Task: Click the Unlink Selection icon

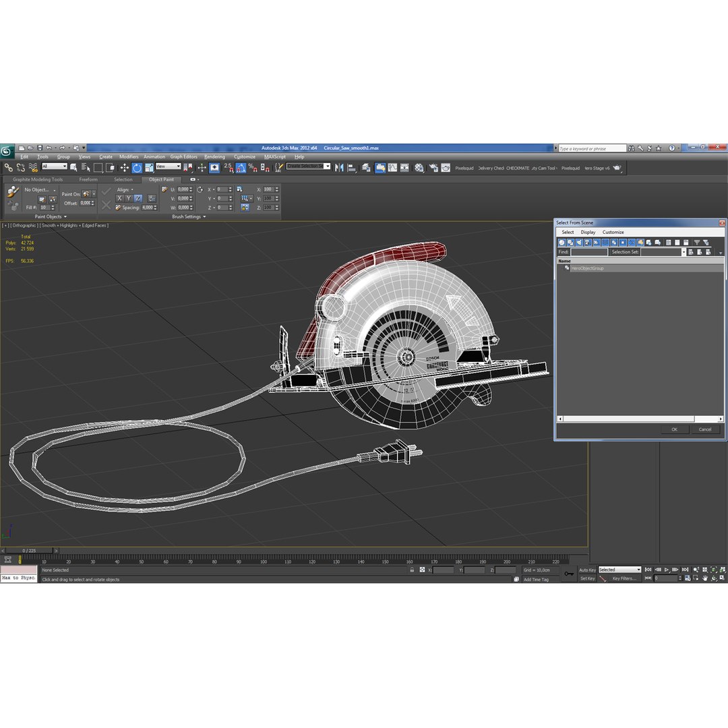Action: tap(21, 168)
